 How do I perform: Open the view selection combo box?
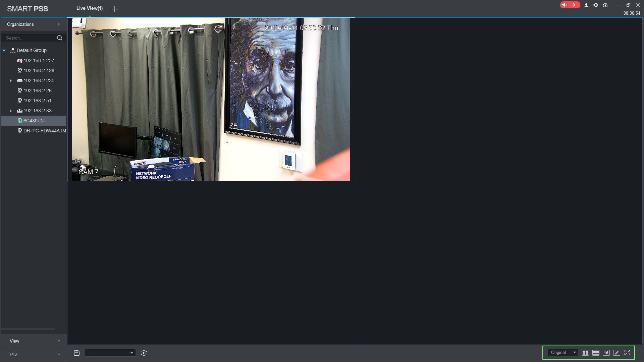pos(110,353)
